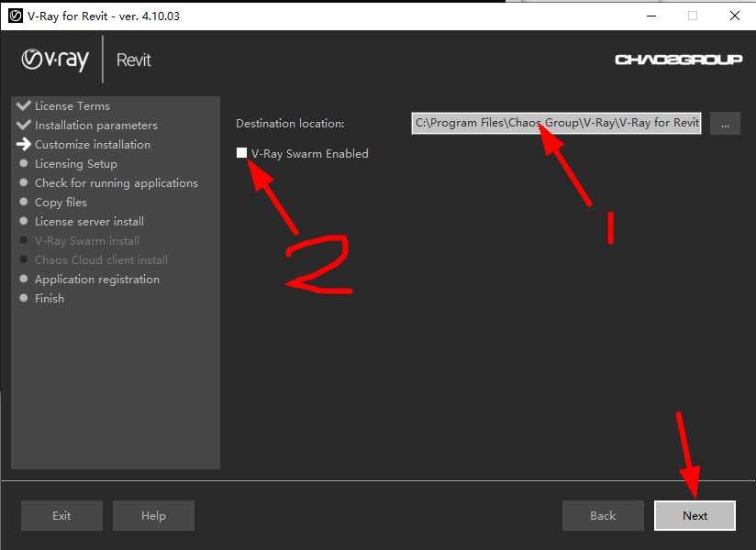
Task: Select the License Terms step
Action: 72,106
